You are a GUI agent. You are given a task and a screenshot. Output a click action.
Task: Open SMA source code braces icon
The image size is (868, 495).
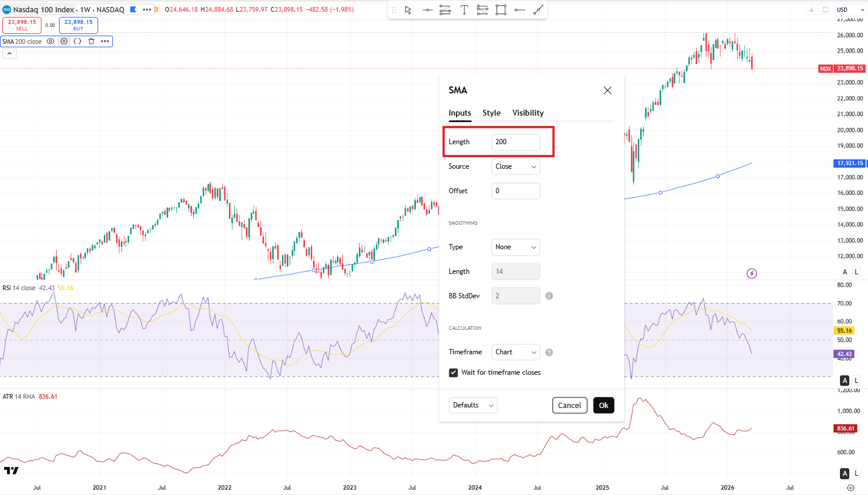pyautogui.click(x=77, y=41)
